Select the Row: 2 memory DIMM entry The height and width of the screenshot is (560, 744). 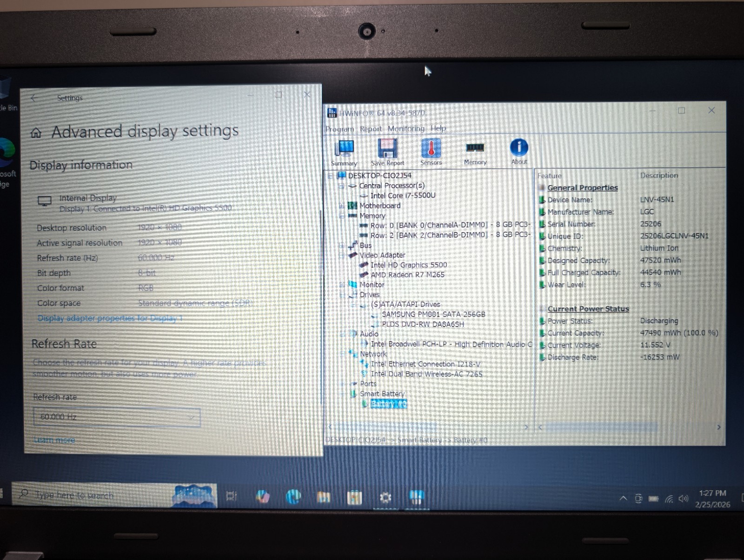tap(450, 235)
